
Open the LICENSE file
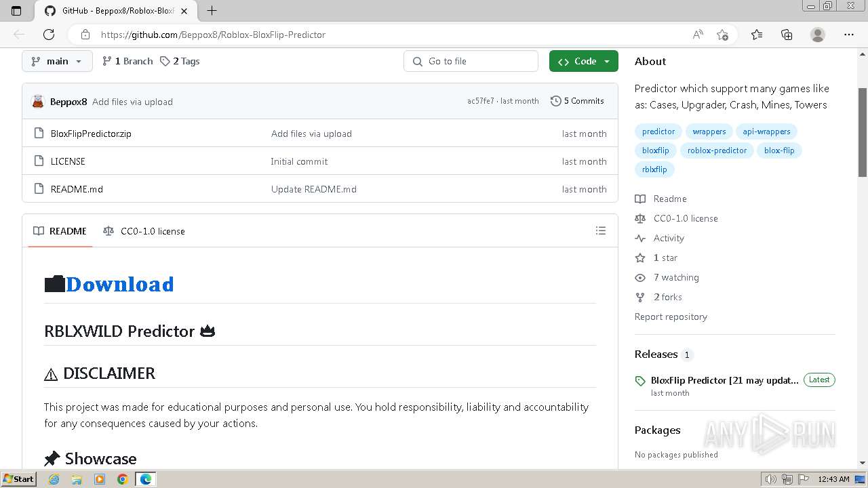pyautogui.click(x=68, y=161)
